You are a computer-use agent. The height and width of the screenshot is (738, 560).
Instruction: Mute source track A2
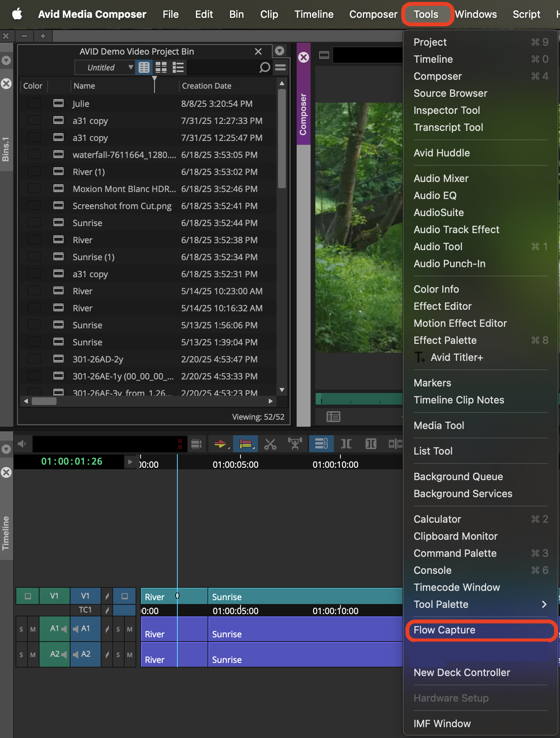click(33, 655)
